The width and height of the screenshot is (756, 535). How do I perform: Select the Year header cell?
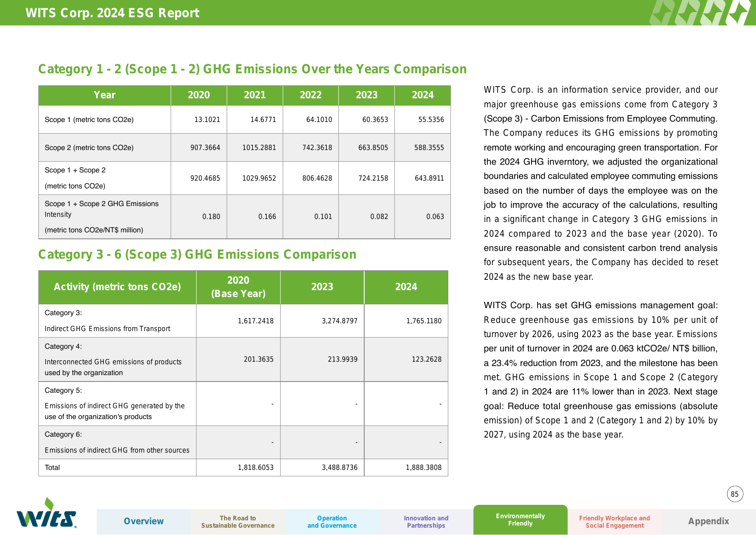point(105,95)
